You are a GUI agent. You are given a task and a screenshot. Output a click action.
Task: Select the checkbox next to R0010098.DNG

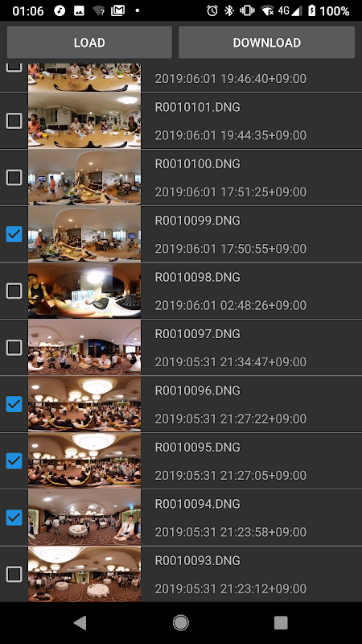(x=14, y=291)
